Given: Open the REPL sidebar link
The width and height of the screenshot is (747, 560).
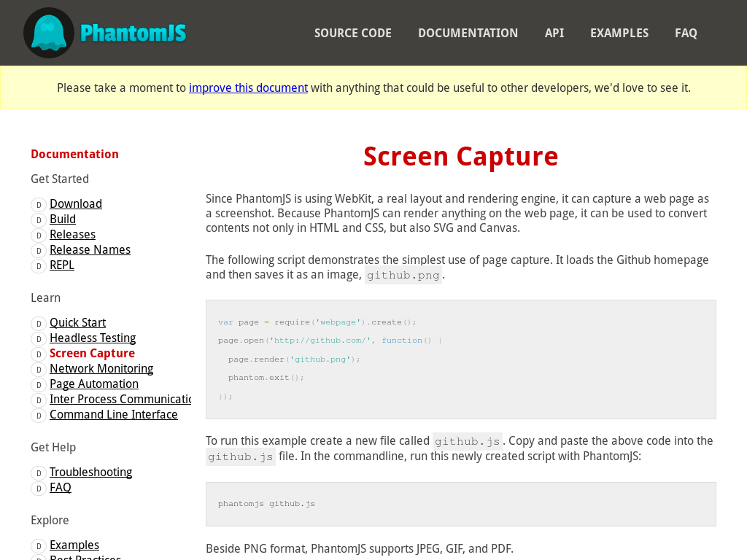Looking at the screenshot, I should 62,265.
